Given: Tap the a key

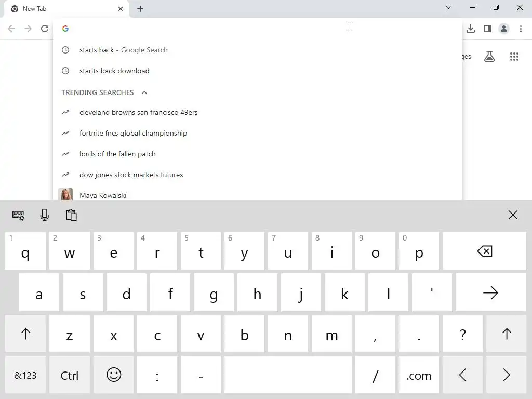Looking at the screenshot, I should pos(39,292).
